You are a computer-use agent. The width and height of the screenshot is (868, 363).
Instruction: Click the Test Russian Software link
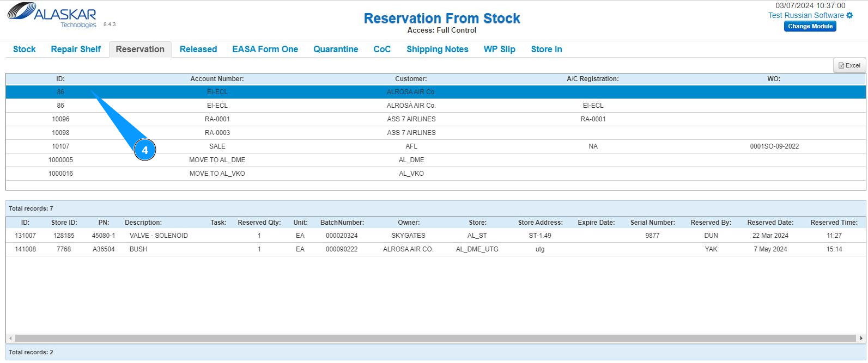tap(806, 15)
